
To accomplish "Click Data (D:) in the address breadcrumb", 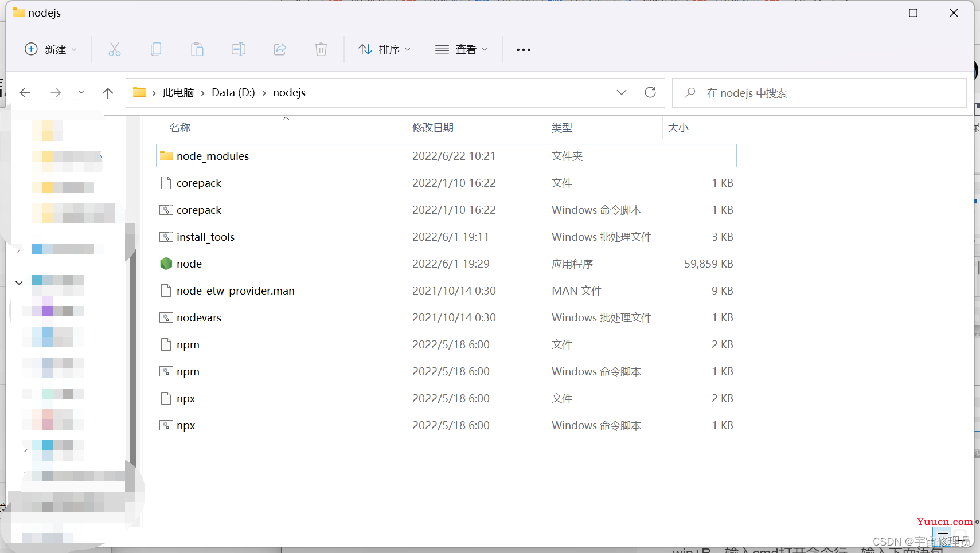I will [233, 93].
